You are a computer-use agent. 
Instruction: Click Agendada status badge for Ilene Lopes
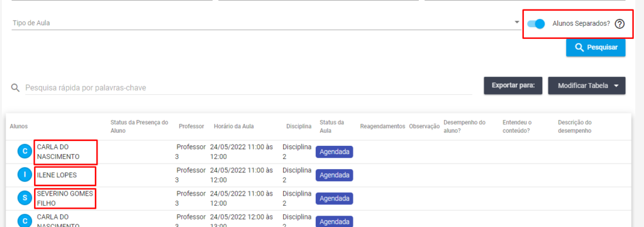335,175
